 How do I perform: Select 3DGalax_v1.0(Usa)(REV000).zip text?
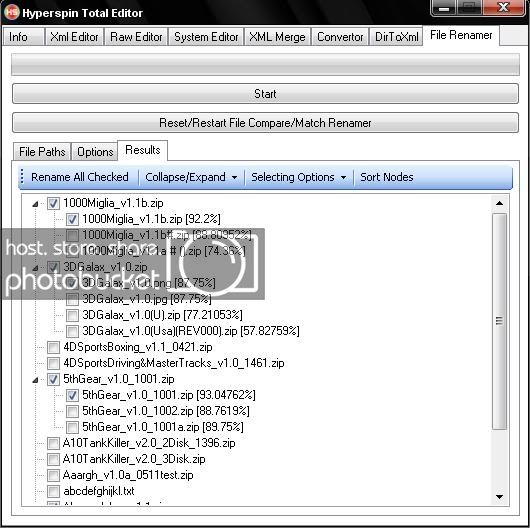(191, 331)
